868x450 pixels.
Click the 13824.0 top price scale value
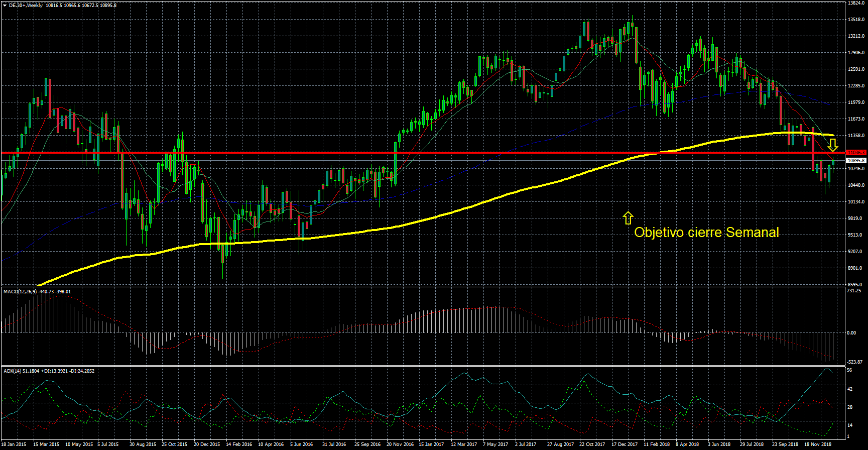coord(856,3)
